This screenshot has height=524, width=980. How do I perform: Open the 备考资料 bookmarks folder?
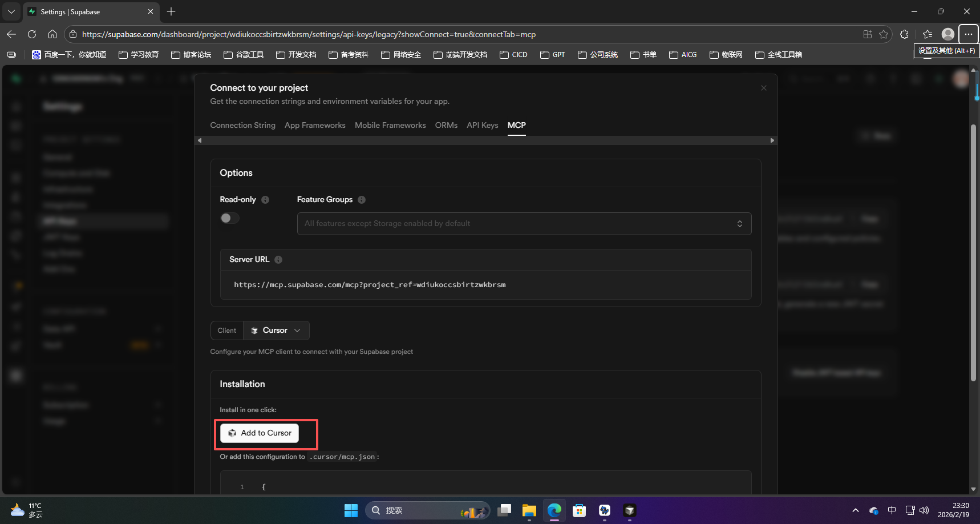click(x=349, y=55)
